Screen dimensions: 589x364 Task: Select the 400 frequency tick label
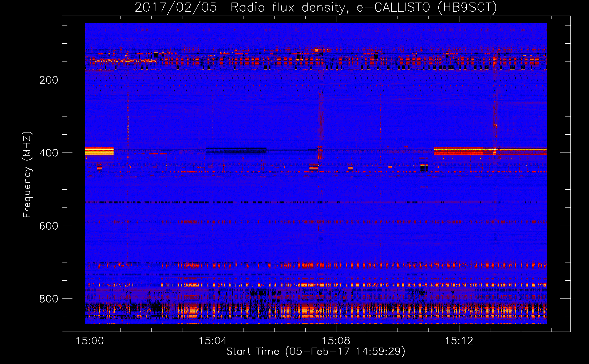point(49,153)
